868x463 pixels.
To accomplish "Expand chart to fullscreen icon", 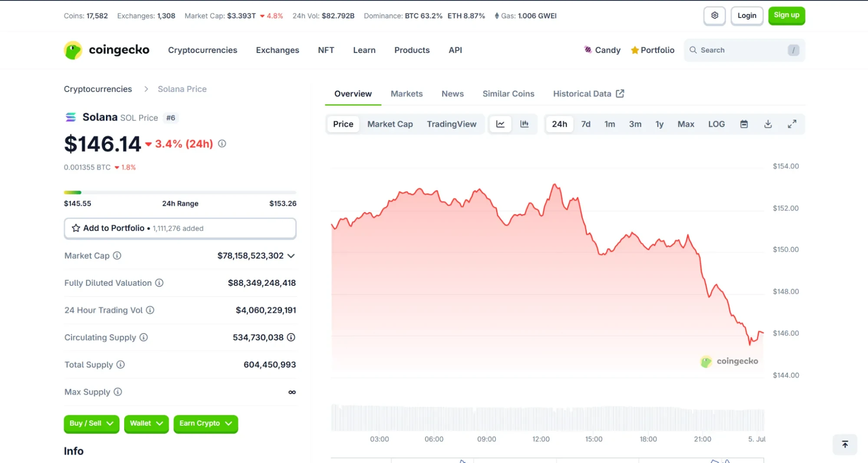I will point(792,124).
